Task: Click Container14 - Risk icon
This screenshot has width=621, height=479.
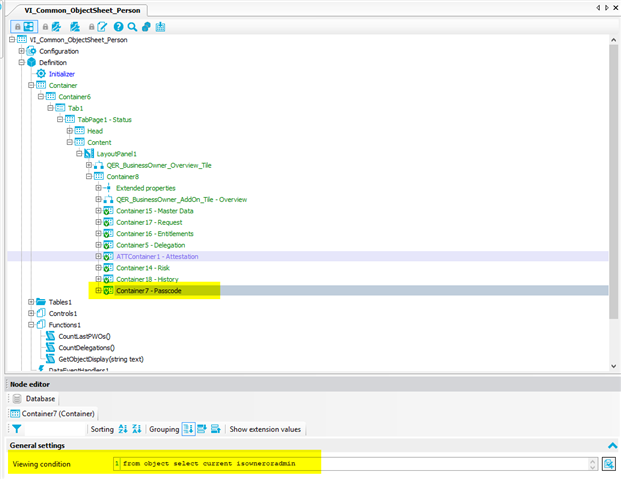Action: tap(108, 268)
